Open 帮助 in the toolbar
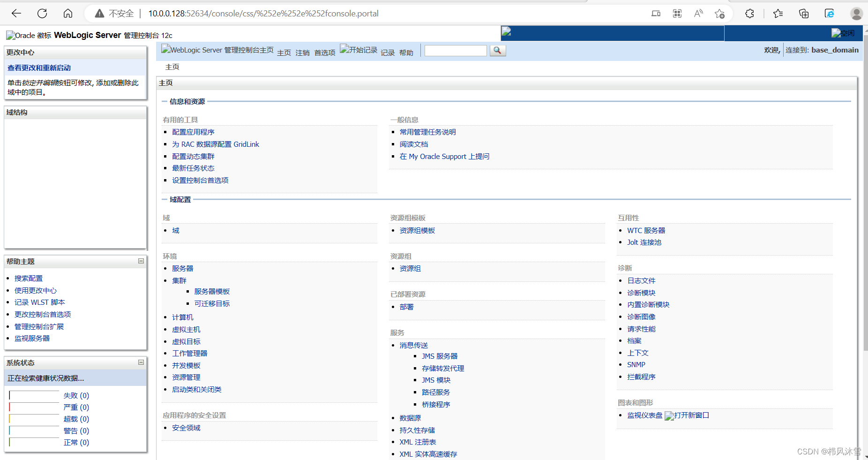868x460 pixels. [406, 53]
